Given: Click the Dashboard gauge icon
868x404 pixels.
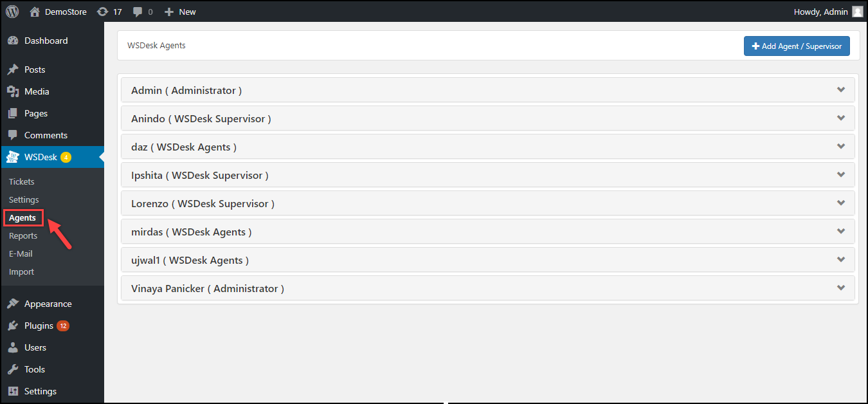Looking at the screenshot, I should tap(12, 41).
